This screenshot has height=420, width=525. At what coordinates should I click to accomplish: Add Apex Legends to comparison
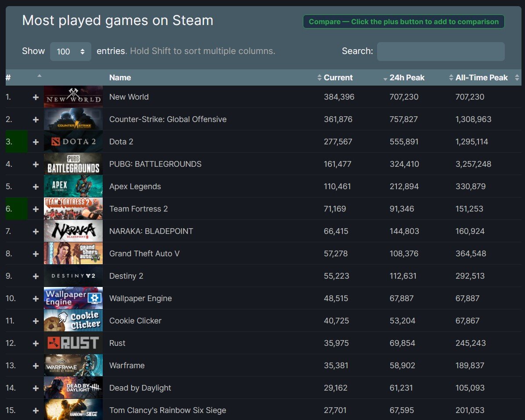[x=36, y=187]
